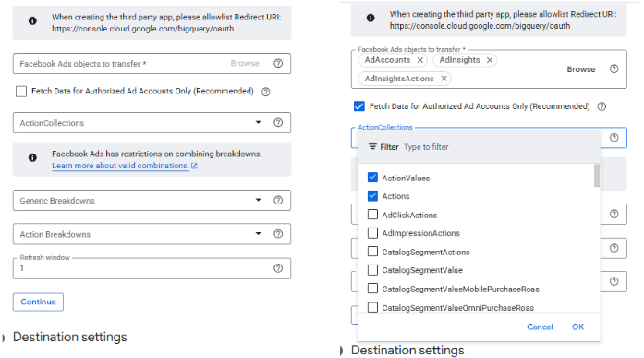This screenshot has height=358, width=644.
Task: Uncheck ActionValues option
Action: coord(372,178)
